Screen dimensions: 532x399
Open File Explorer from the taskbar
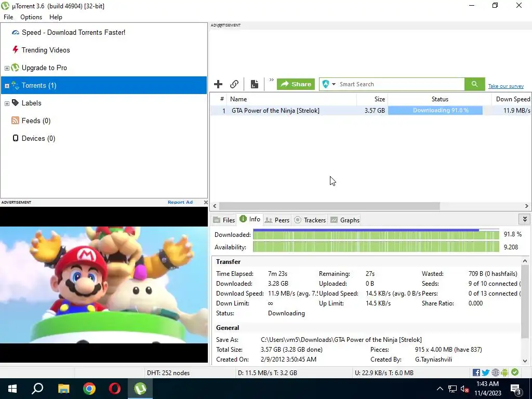click(63, 389)
